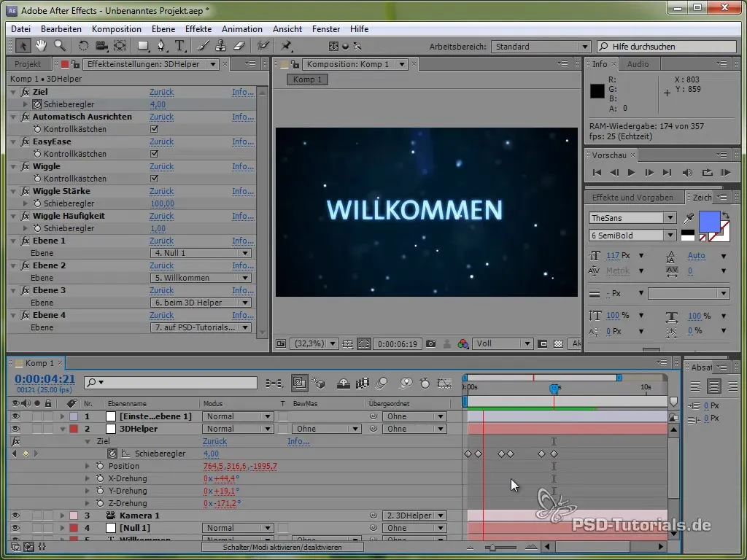The width and height of the screenshot is (747, 560).
Task: Open Ebene 3 dropdown beim 3D Helper
Action: (201, 303)
